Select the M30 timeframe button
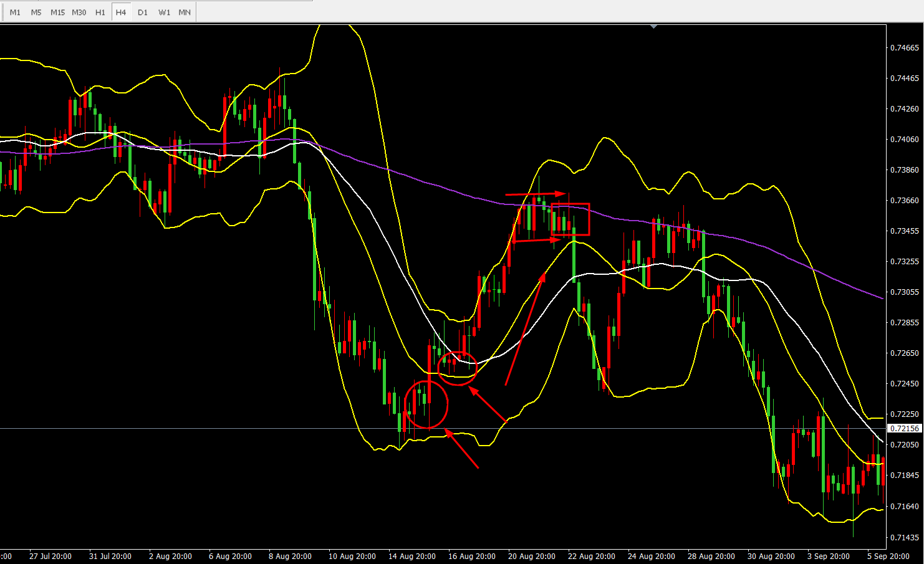The width and height of the screenshot is (924, 564). (x=79, y=12)
